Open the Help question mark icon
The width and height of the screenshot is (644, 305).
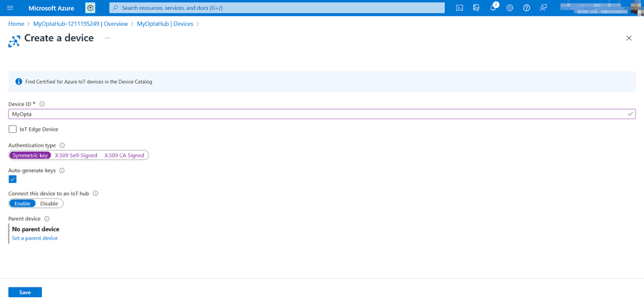click(x=527, y=8)
